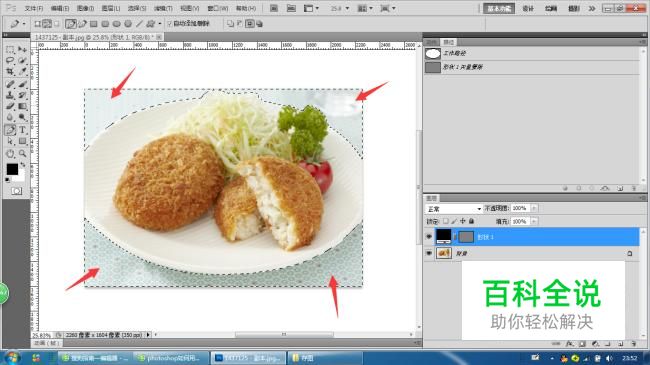Enable Shape Layers mode in options bar
The height and width of the screenshot is (365, 650).
coord(37,24)
